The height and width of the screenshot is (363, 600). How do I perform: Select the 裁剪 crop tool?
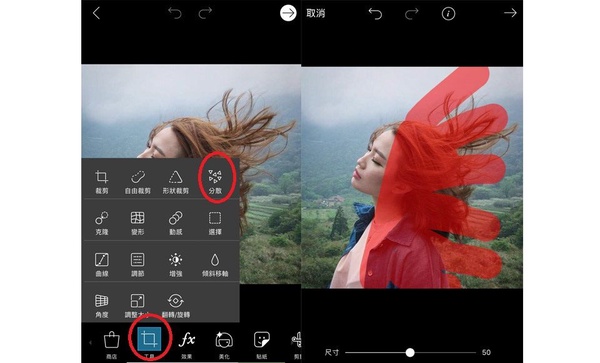[101, 181]
